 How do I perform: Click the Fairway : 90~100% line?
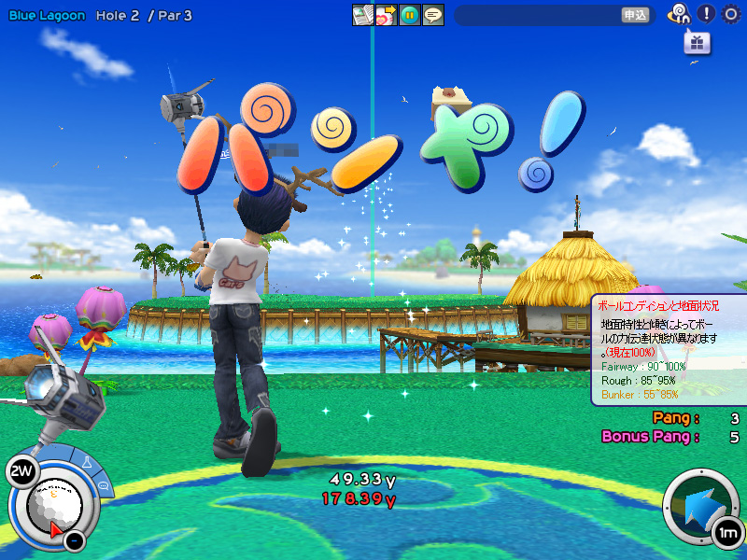pos(643,366)
